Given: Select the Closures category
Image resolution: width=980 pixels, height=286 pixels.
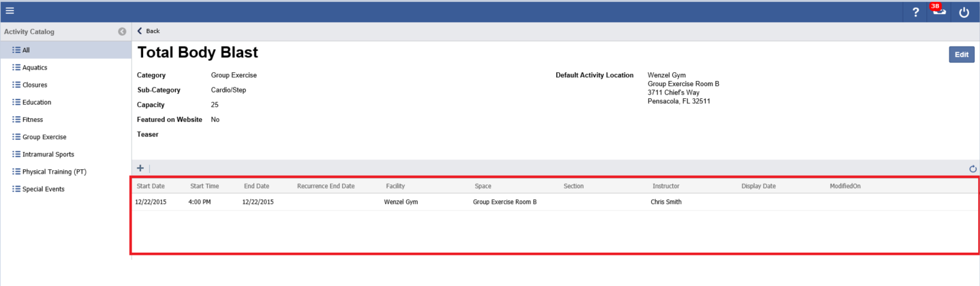Looking at the screenshot, I should tap(34, 84).
